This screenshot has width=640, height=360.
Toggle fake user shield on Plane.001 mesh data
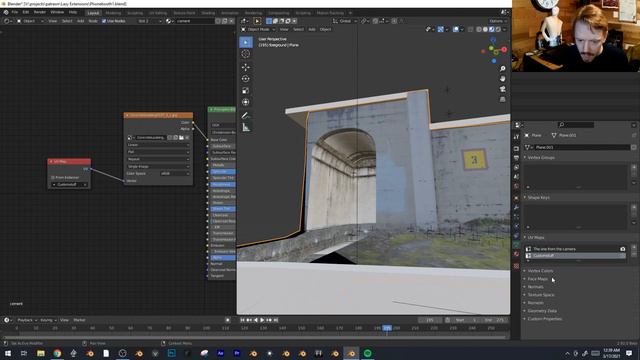[633, 147]
